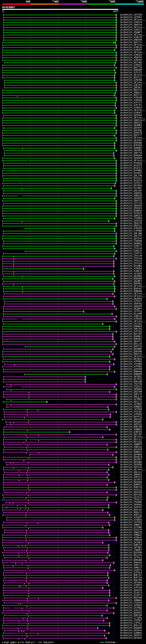Select the UniRef100_A7QVS7 label

pyautogui.click(x=131, y=301)
